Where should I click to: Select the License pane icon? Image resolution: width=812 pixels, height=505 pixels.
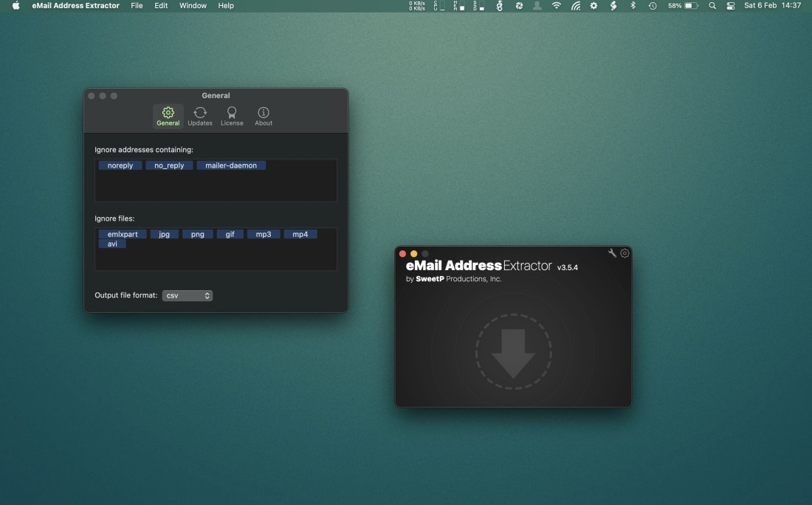(232, 115)
